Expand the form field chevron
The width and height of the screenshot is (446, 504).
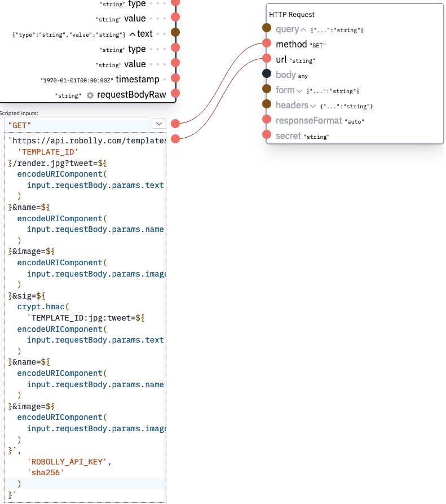(x=299, y=91)
